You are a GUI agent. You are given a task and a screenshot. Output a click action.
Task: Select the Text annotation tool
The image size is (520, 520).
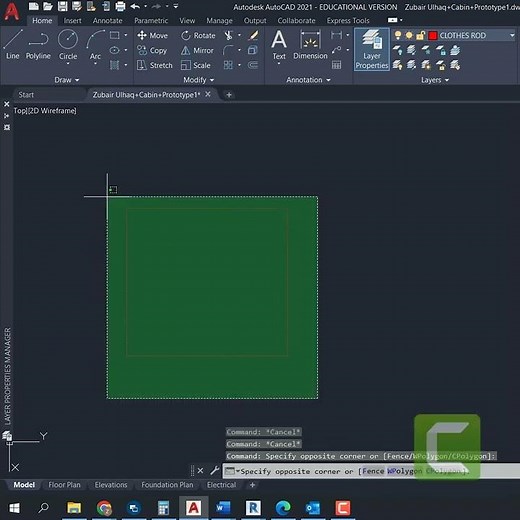(279, 44)
